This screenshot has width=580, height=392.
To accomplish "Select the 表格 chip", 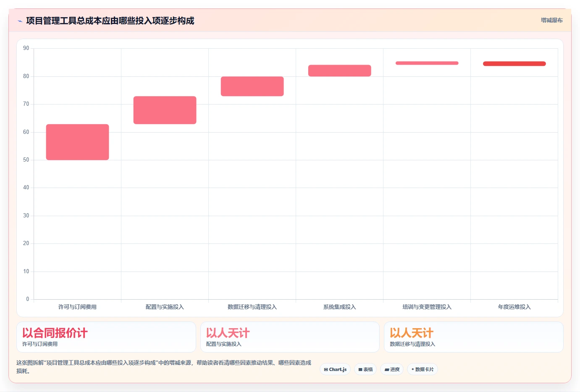I will tap(365, 369).
